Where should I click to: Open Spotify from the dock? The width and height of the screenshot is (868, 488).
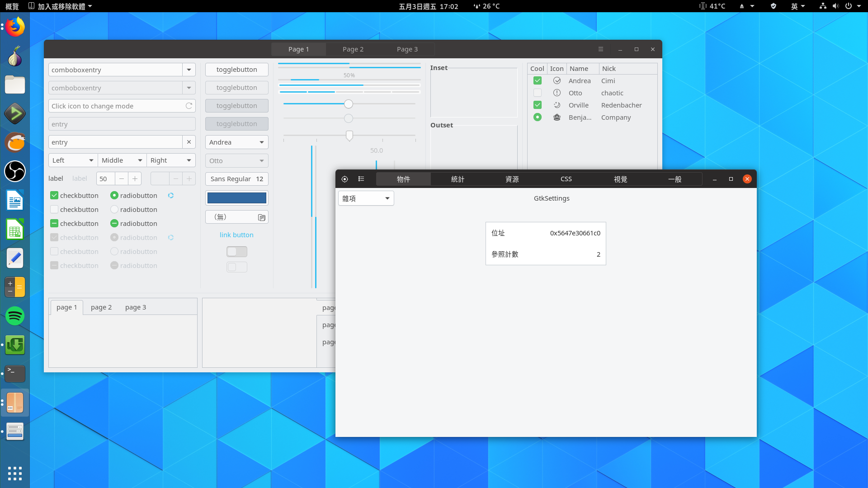tap(15, 316)
